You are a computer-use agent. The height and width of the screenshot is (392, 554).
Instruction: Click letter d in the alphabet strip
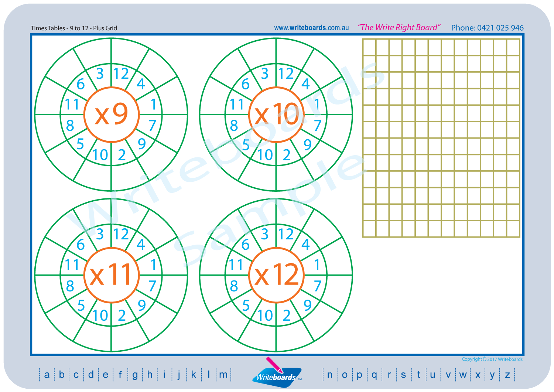91,374
